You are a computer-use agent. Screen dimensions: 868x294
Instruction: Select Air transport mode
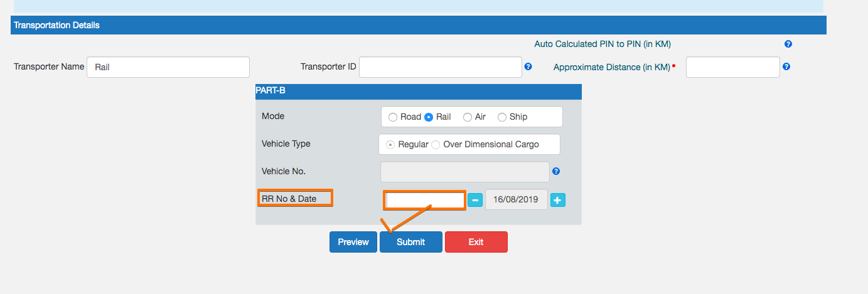468,117
